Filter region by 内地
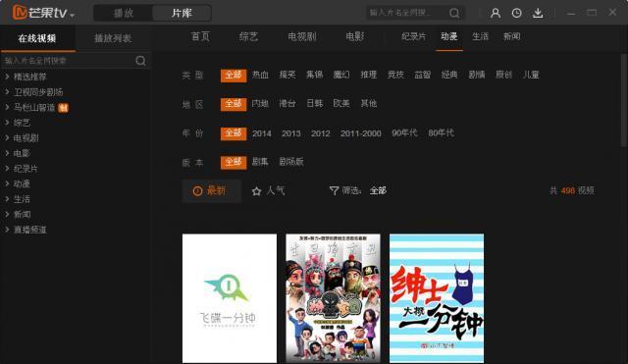Viewport: 628px width, 364px height. tap(260, 103)
